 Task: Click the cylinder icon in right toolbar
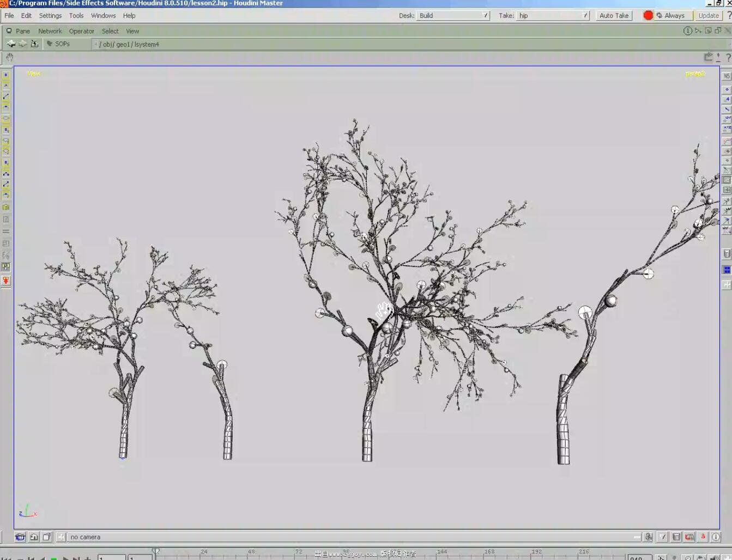[x=727, y=254]
